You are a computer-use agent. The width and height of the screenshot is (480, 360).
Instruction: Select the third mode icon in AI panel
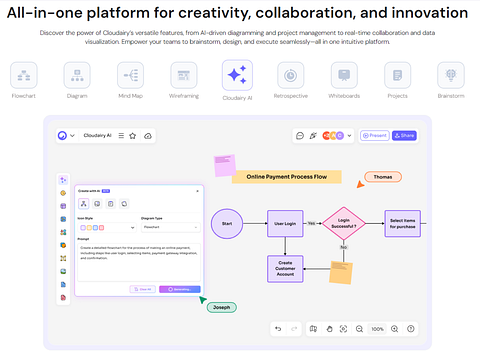[x=111, y=204]
